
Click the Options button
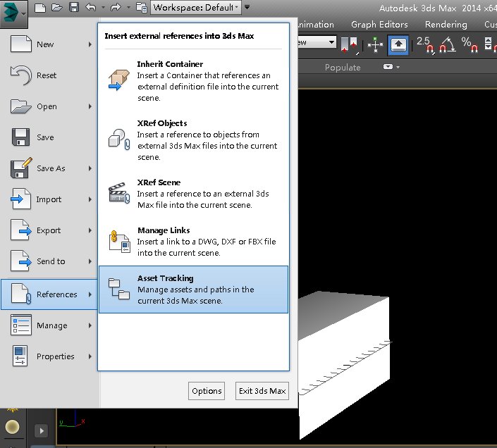[207, 391]
